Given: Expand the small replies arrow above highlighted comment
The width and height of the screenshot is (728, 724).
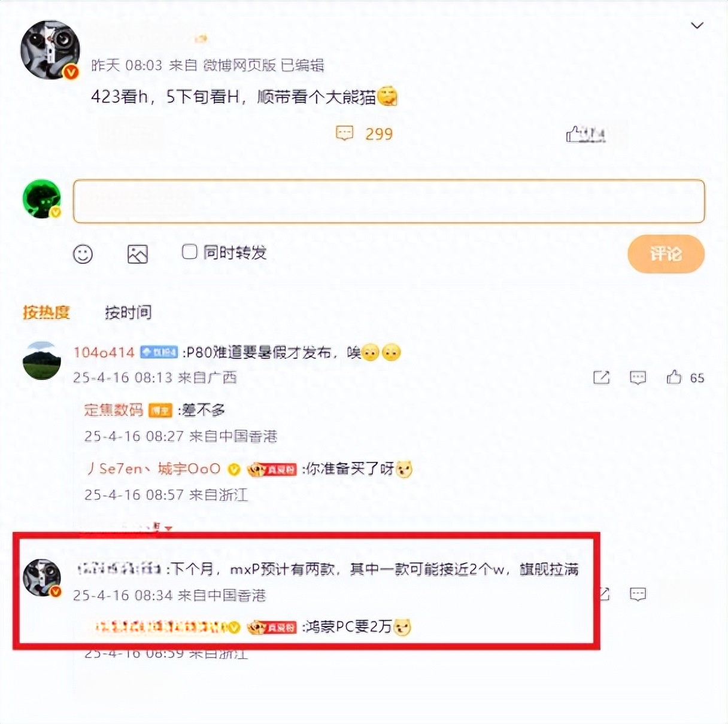Looking at the screenshot, I should [168, 528].
